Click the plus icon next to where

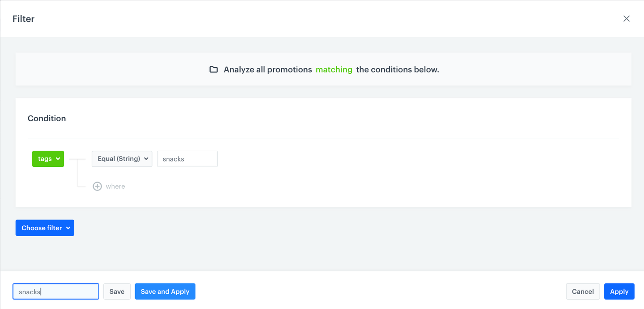(x=97, y=186)
